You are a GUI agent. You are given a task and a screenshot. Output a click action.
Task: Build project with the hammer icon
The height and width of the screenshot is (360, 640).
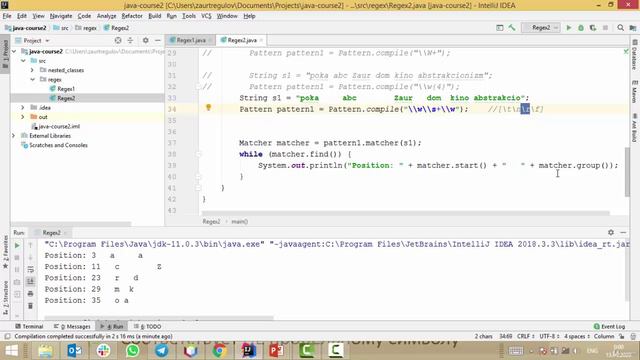coord(512,28)
